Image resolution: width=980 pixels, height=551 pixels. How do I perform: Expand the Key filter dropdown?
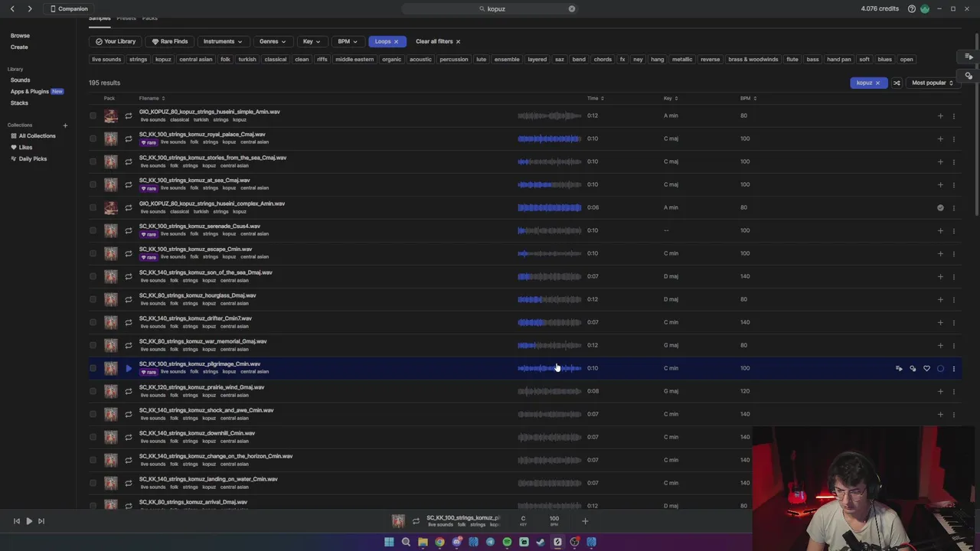(x=311, y=41)
